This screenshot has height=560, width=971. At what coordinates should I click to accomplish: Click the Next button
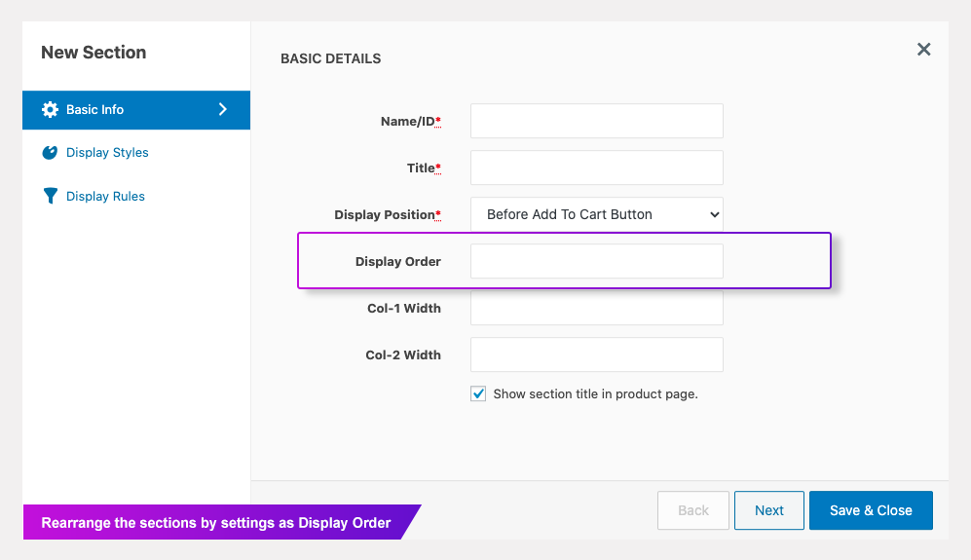coord(769,510)
